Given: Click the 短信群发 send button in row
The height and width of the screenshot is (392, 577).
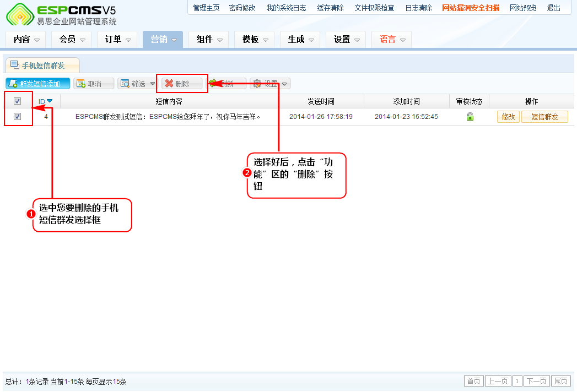Looking at the screenshot, I should click(x=544, y=117).
